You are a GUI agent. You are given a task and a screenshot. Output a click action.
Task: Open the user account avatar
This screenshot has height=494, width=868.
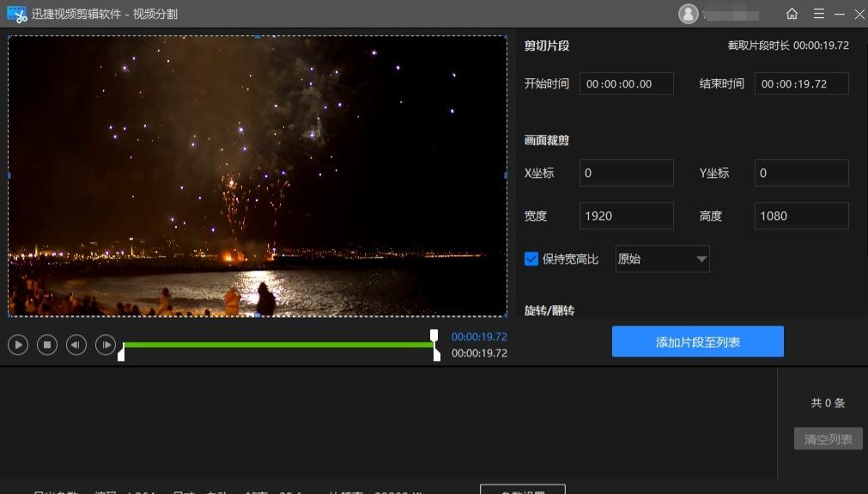688,14
